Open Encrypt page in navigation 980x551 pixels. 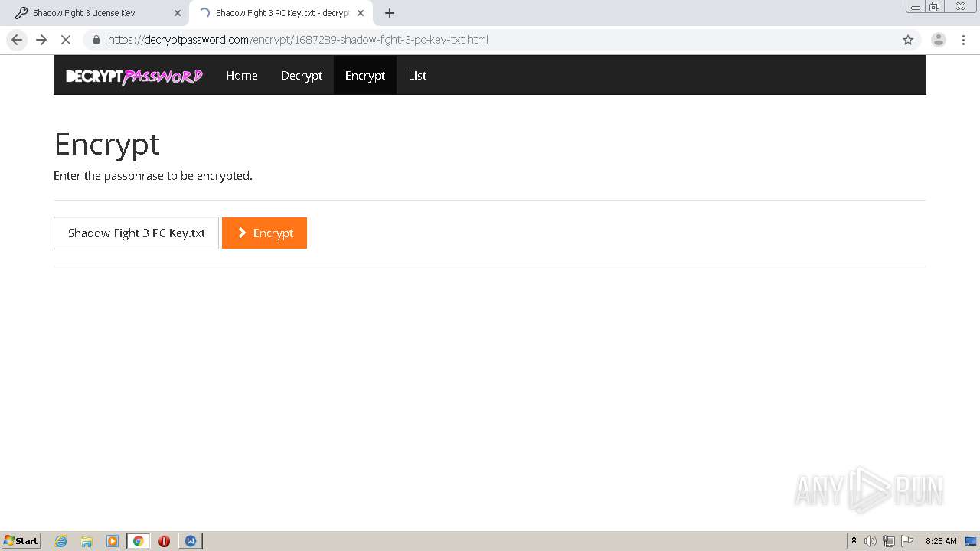pos(365,75)
